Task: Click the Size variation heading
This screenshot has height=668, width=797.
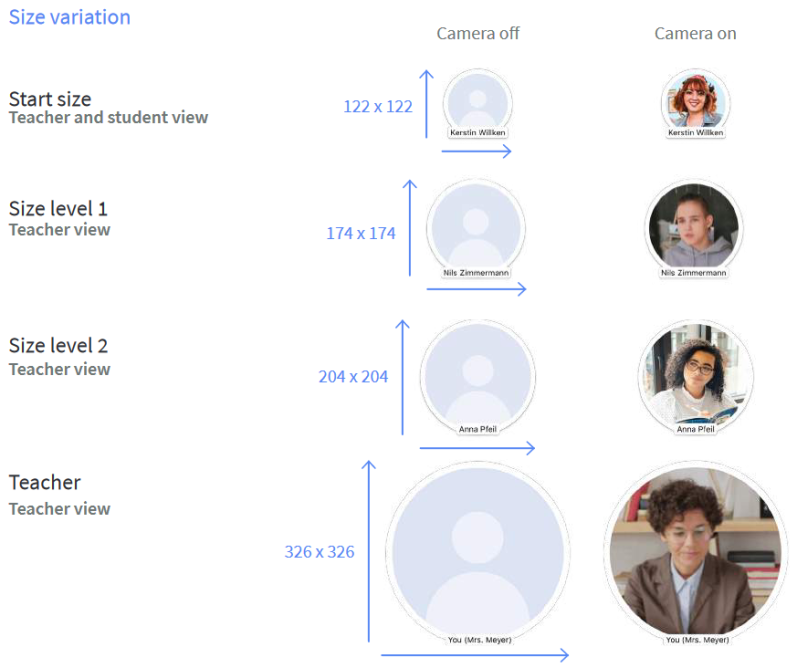Action: click(70, 17)
